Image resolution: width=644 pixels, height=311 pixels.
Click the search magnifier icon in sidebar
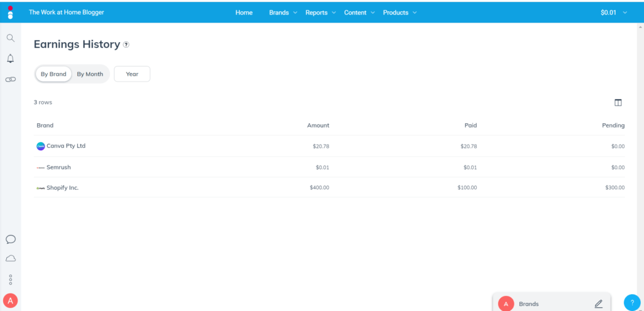coord(10,38)
